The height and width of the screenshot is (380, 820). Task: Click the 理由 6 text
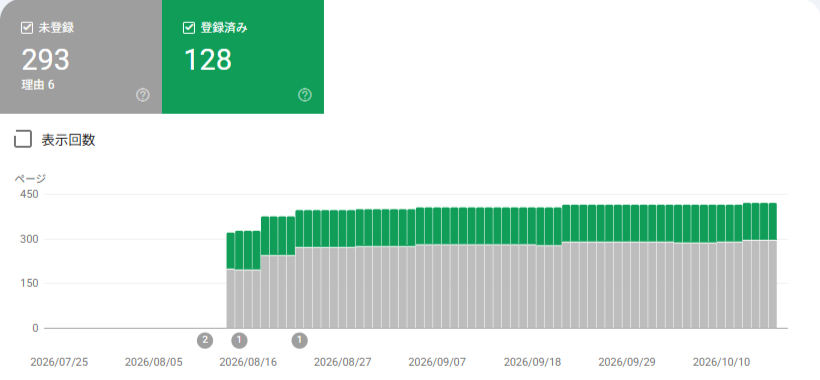coord(38,85)
